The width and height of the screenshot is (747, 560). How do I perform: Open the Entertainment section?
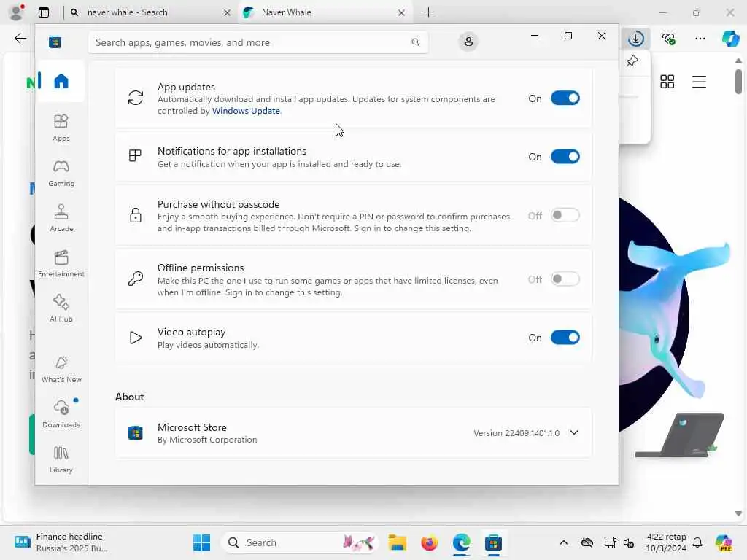pyautogui.click(x=61, y=264)
